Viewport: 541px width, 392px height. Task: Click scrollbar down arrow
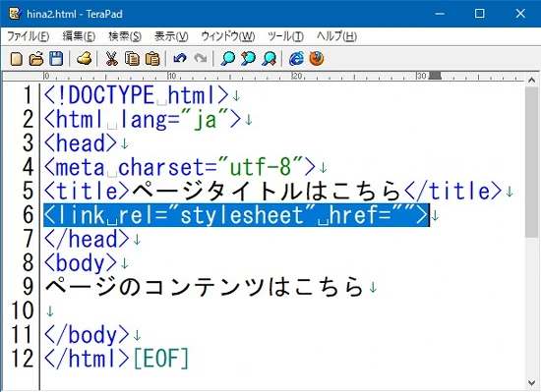tap(532, 382)
